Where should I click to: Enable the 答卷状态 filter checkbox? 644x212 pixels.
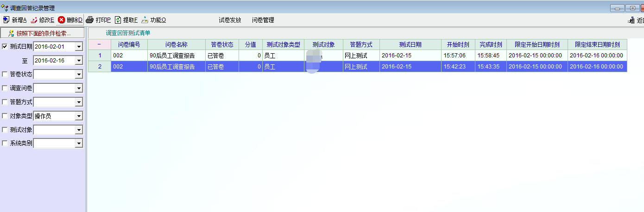pos(5,74)
